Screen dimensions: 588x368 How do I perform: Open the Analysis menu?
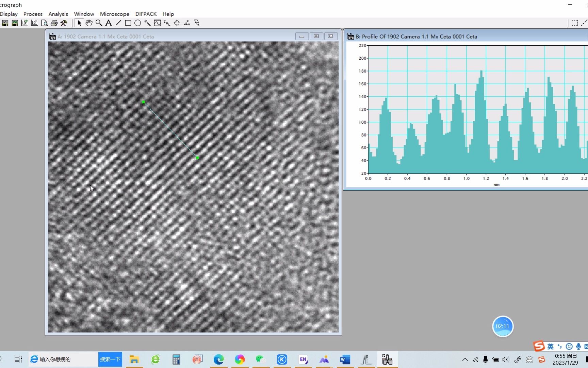(58, 14)
